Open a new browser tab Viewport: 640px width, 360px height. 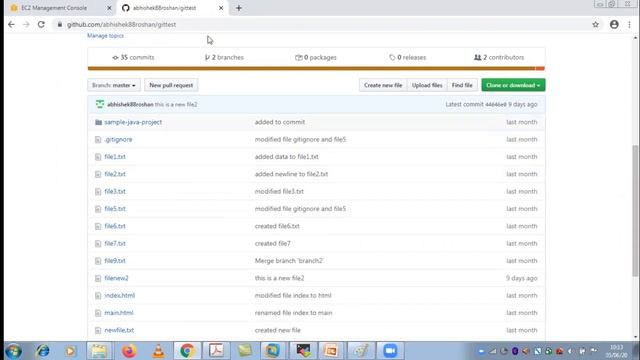coord(239,8)
